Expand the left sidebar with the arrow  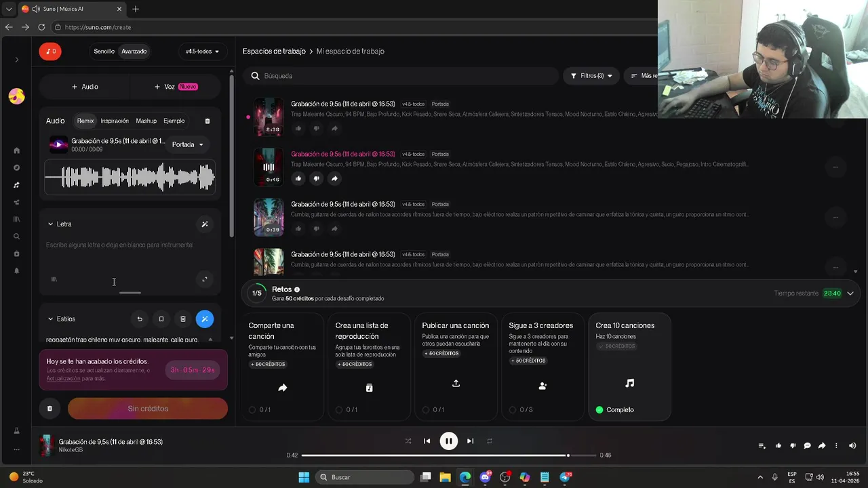tap(17, 60)
